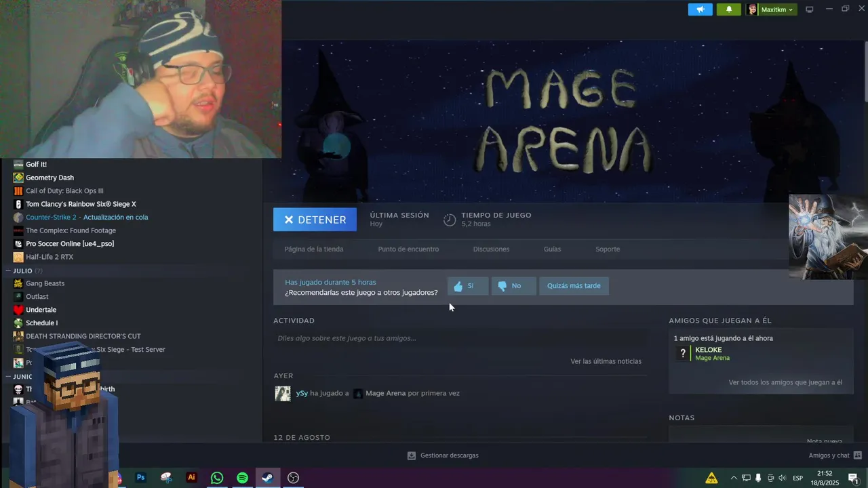Click Mage Arena small icon in activity
This screenshot has height=488, width=868.
pos(358,393)
